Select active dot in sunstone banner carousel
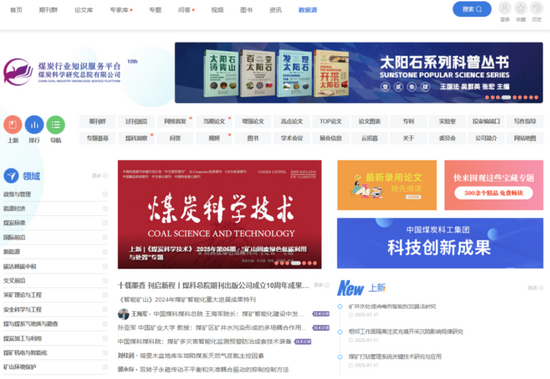 click(x=506, y=98)
